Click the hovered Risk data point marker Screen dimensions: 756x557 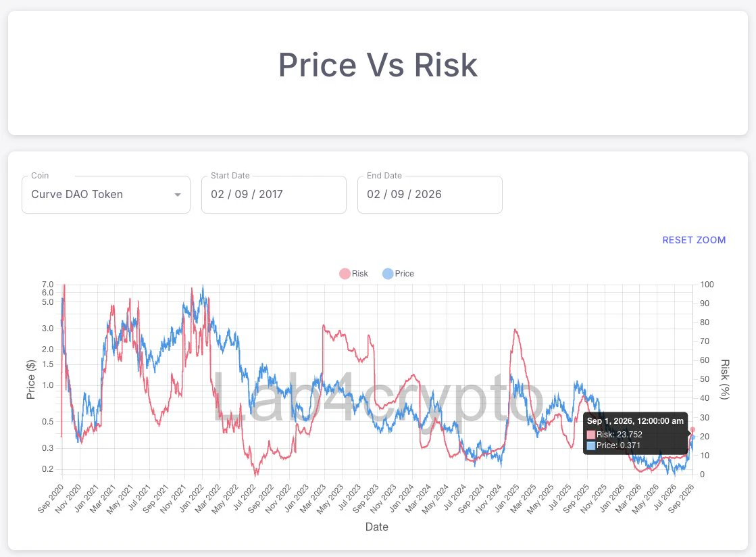(x=693, y=429)
